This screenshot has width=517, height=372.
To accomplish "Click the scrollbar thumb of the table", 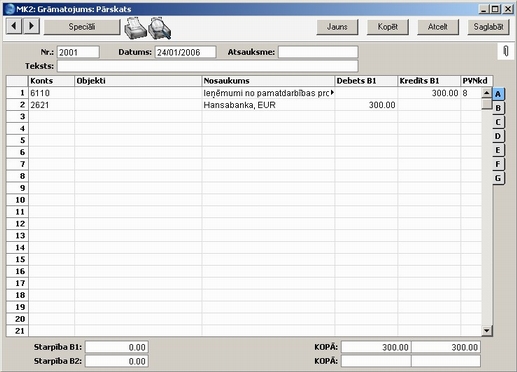I will coord(487,104).
